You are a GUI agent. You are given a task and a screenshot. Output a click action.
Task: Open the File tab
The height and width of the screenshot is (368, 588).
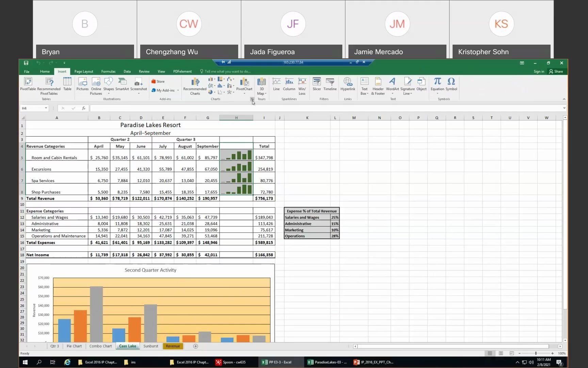tap(27, 72)
